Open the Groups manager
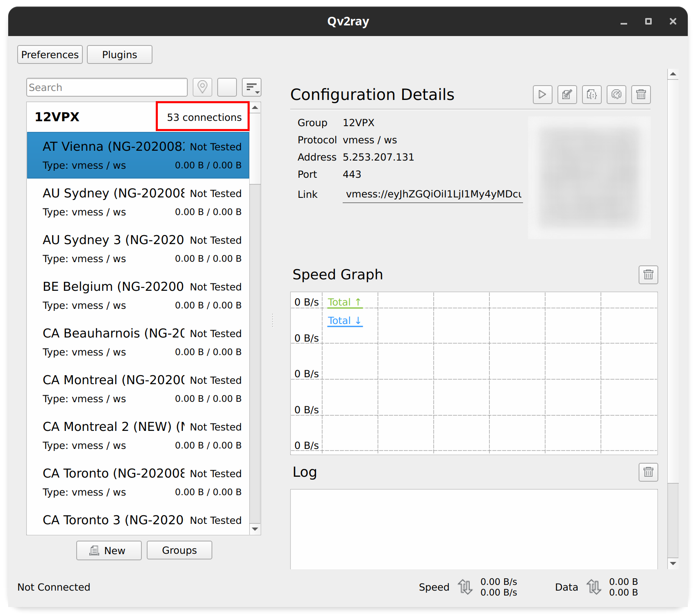696x616 pixels. (x=179, y=550)
